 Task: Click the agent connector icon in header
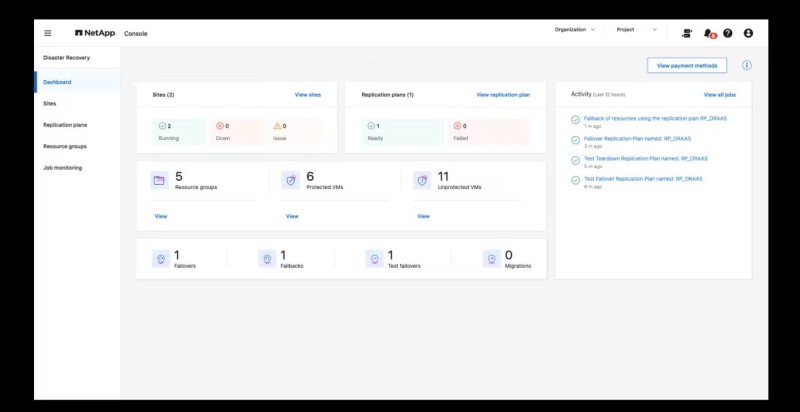687,32
